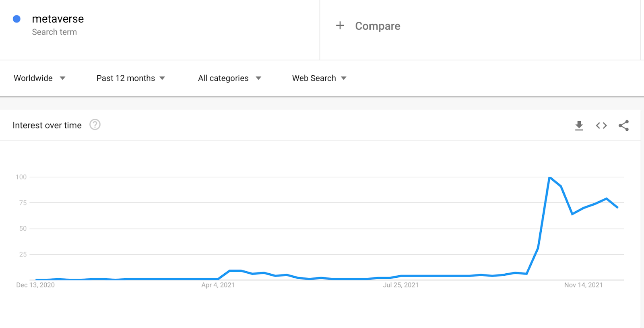The image size is (644, 328).
Task: Click the plus icon beside Compare
Action: (340, 26)
